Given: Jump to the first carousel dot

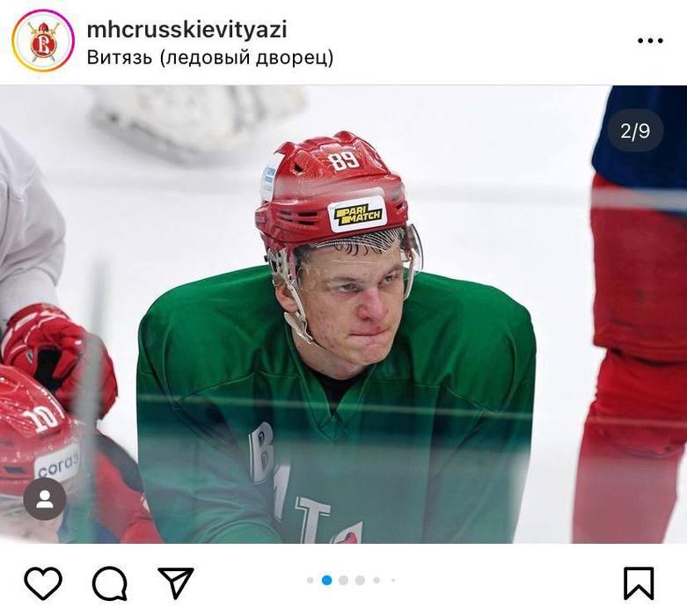Looking at the screenshot, I should click(x=311, y=581).
